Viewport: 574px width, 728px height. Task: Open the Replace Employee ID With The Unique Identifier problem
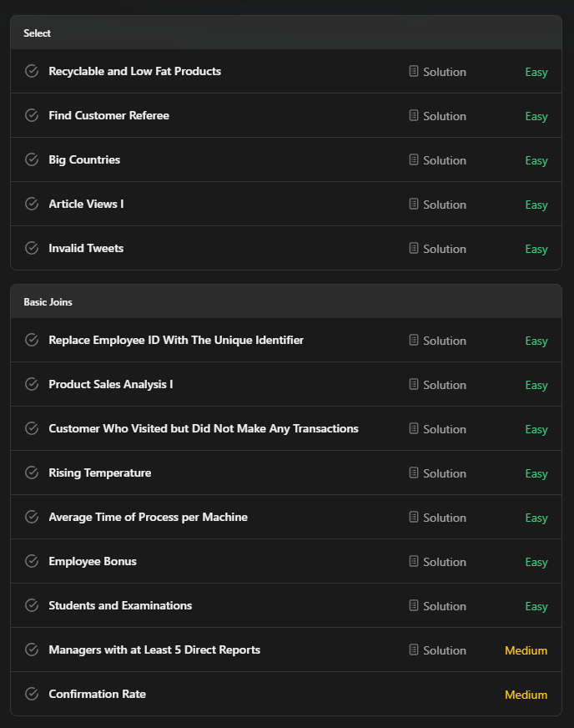pyautogui.click(x=176, y=341)
